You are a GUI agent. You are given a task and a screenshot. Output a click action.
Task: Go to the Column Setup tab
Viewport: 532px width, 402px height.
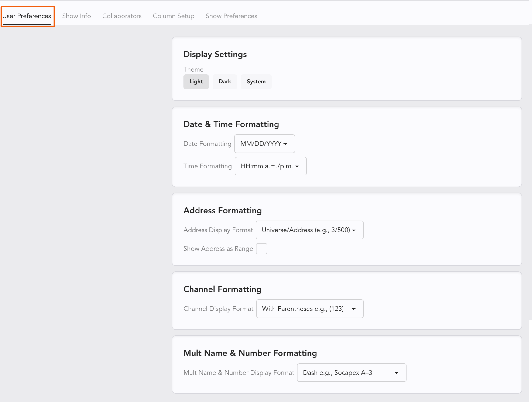(x=173, y=16)
